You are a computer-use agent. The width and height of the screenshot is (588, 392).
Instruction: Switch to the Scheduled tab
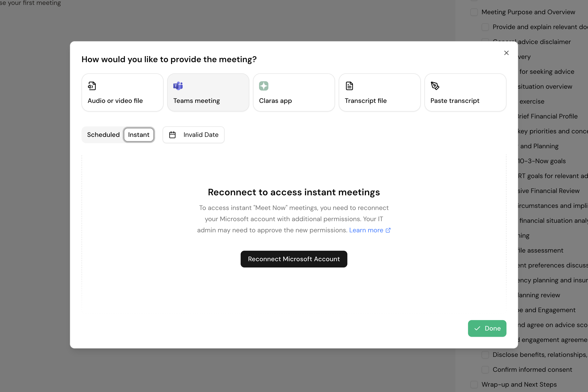point(103,135)
